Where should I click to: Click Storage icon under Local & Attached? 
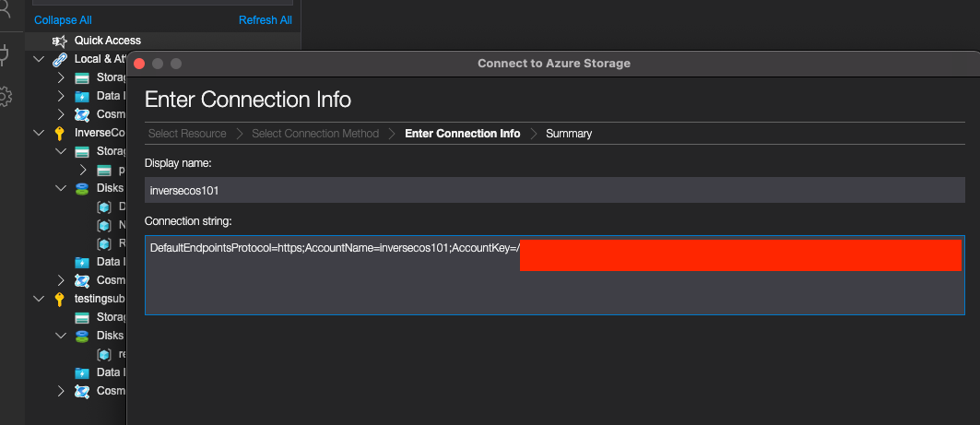pos(82,78)
